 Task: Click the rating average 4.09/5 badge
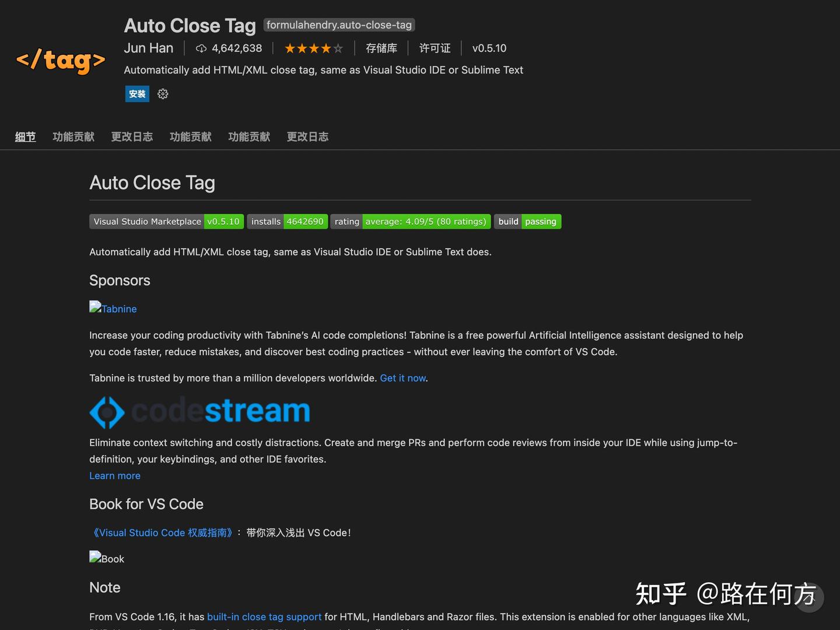pos(411,222)
